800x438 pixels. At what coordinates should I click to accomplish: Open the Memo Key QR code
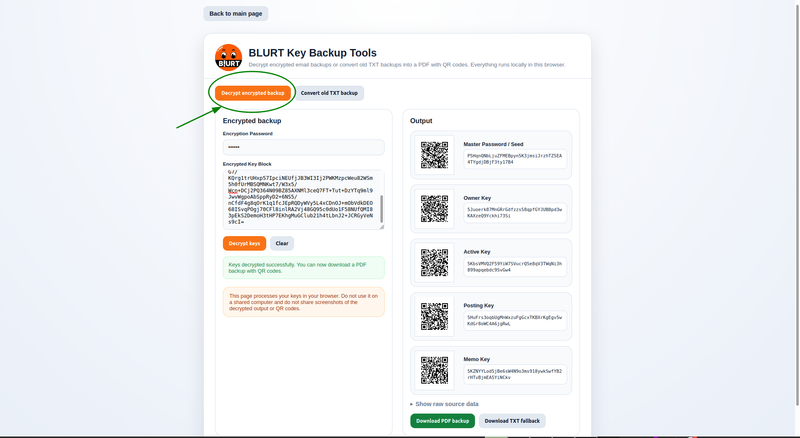click(x=434, y=370)
